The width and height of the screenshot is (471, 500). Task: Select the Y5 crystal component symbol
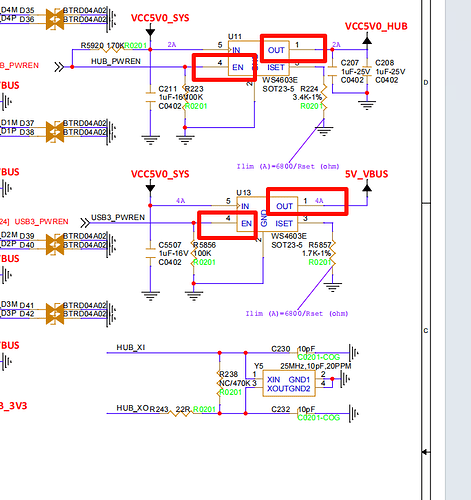point(289,384)
